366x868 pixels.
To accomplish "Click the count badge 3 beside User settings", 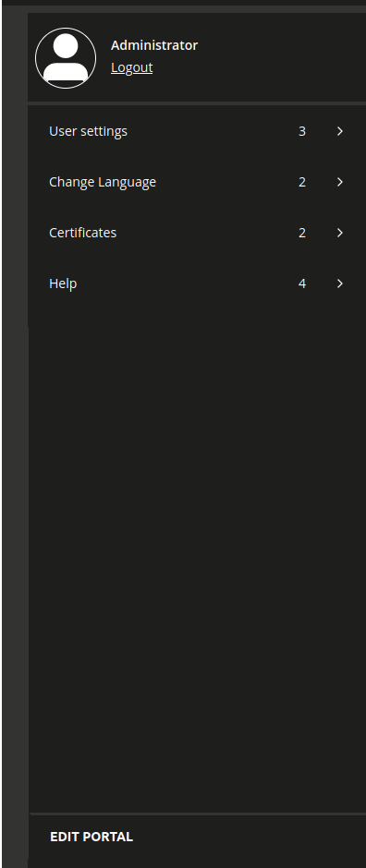I will coord(302,131).
